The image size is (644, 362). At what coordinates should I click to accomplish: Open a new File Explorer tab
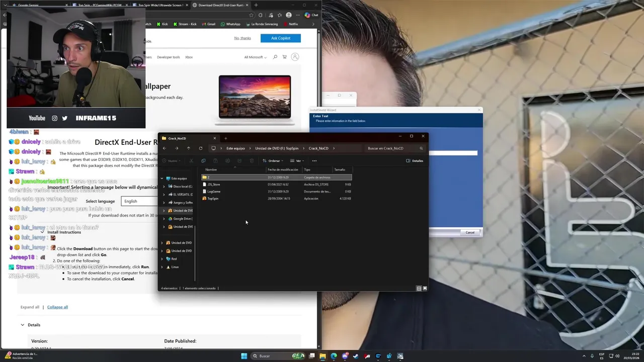pos(225,138)
